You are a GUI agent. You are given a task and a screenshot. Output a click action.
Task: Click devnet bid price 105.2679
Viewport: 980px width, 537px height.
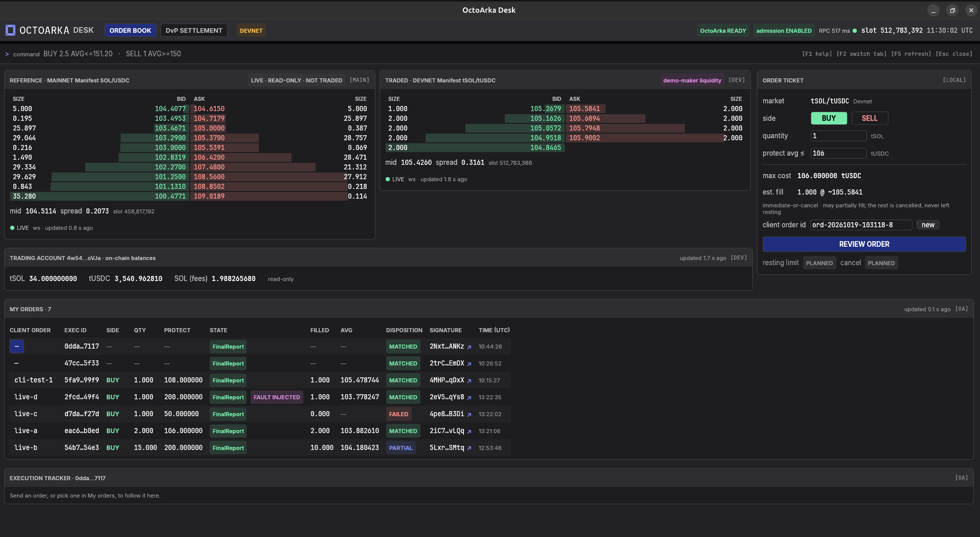(x=545, y=109)
